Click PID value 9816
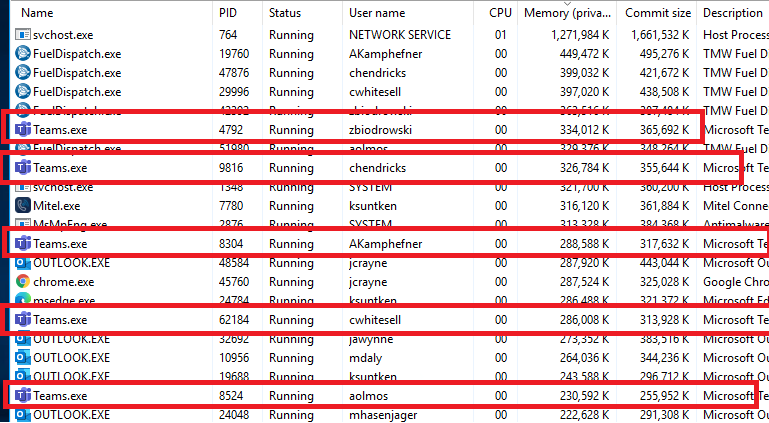The width and height of the screenshot is (769, 423). tap(231, 168)
